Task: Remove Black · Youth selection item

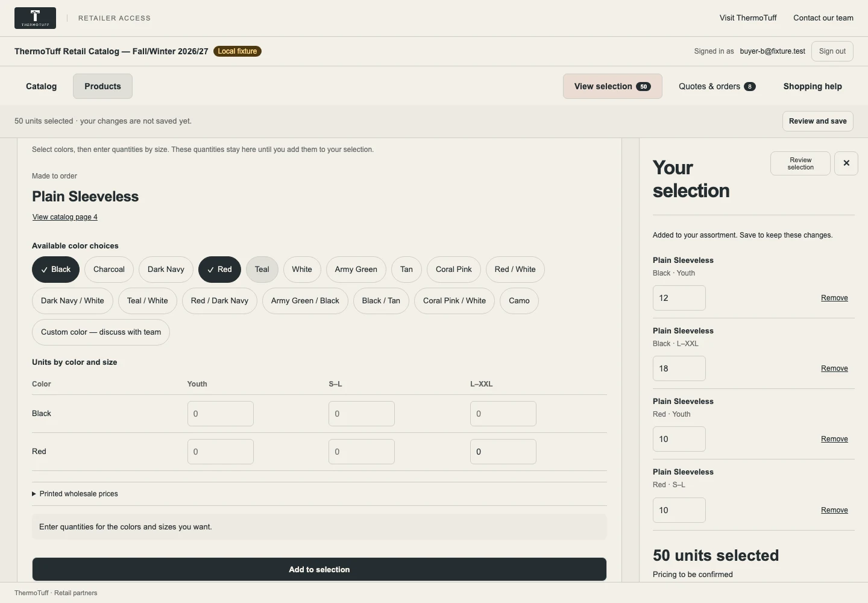Action: click(x=834, y=298)
